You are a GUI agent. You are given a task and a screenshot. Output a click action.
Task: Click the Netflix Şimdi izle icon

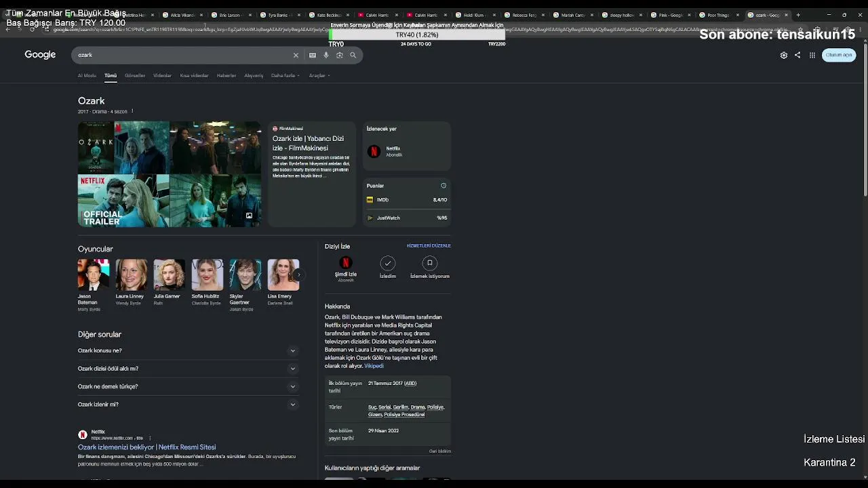[x=346, y=263]
